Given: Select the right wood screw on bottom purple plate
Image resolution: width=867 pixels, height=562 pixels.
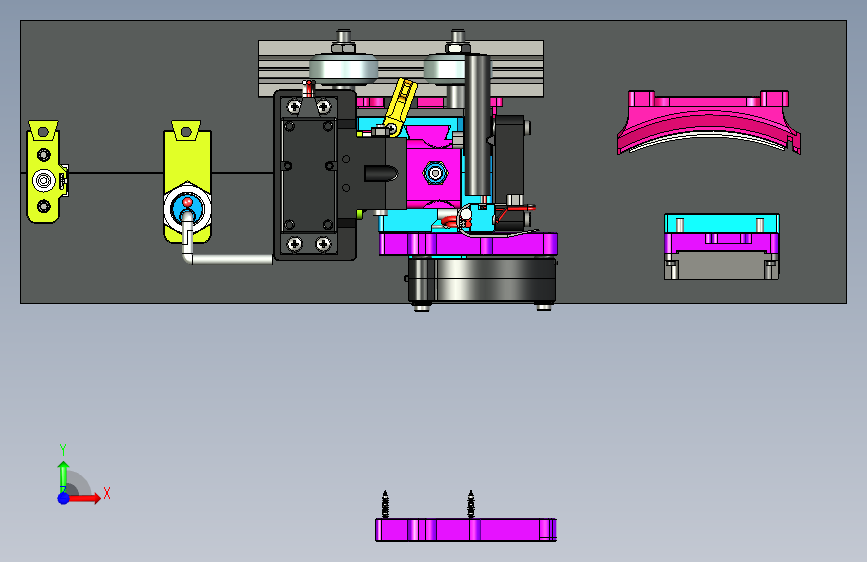Looking at the screenshot, I should point(471,504).
